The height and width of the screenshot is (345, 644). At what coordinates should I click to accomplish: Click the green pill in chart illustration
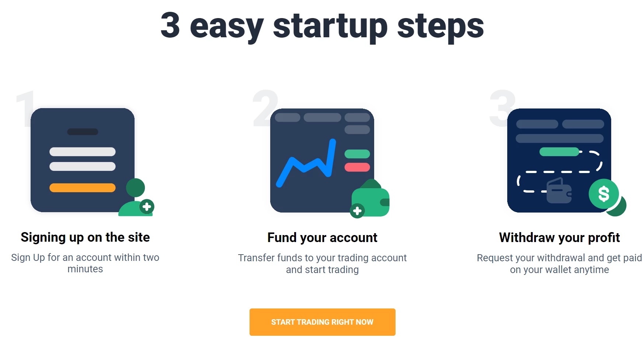click(357, 154)
